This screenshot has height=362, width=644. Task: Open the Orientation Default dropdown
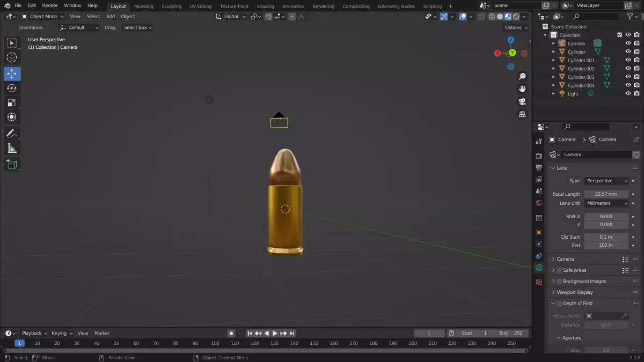(x=79, y=27)
